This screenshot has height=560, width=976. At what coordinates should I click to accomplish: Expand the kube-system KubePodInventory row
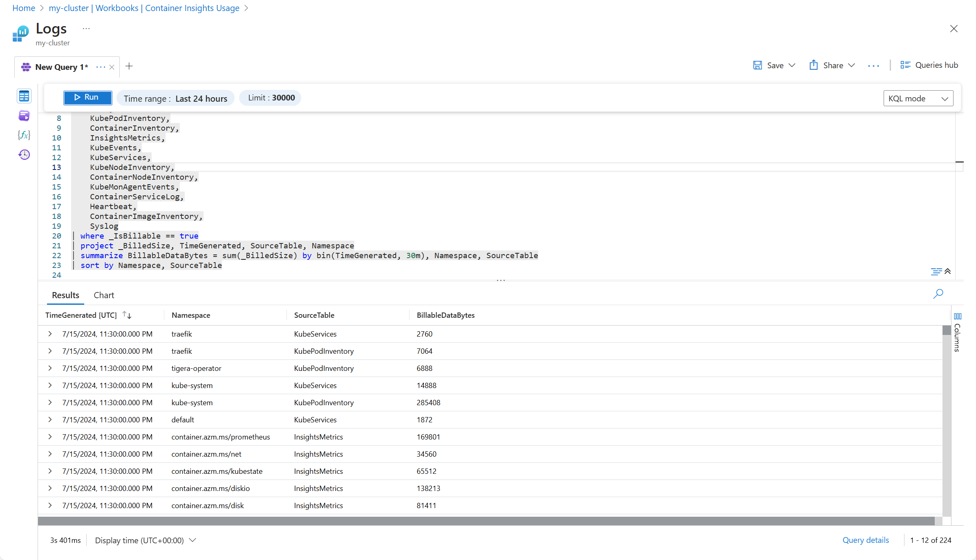tap(50, 403)
